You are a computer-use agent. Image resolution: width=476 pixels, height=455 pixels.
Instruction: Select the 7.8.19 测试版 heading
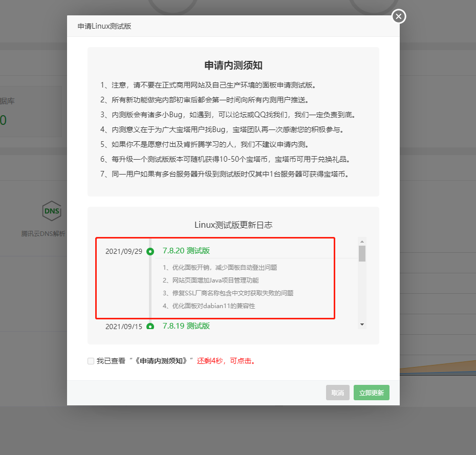(186, 326)
